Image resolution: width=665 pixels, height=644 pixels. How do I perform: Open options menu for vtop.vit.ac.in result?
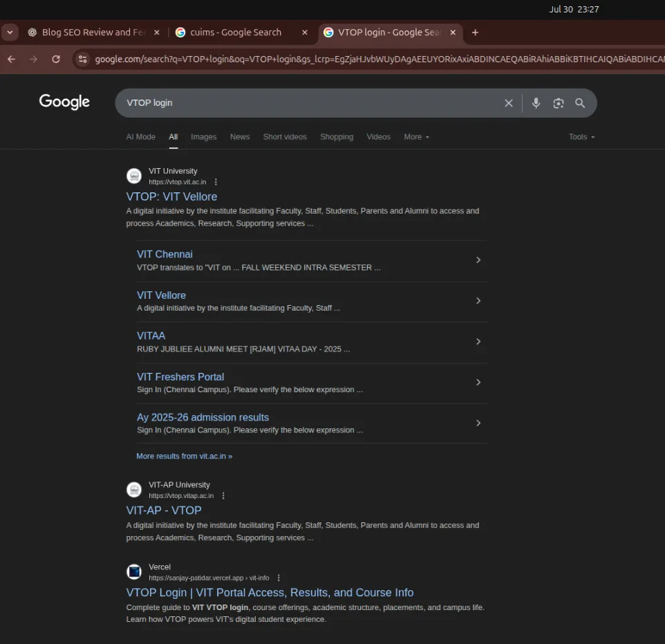click(x=216, y=182)
